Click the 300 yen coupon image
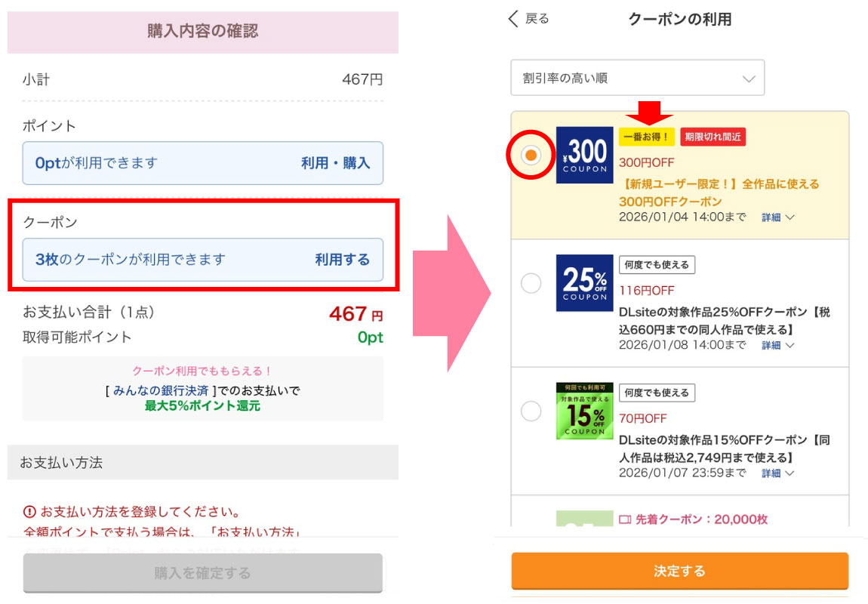 [x=585, y=155]
